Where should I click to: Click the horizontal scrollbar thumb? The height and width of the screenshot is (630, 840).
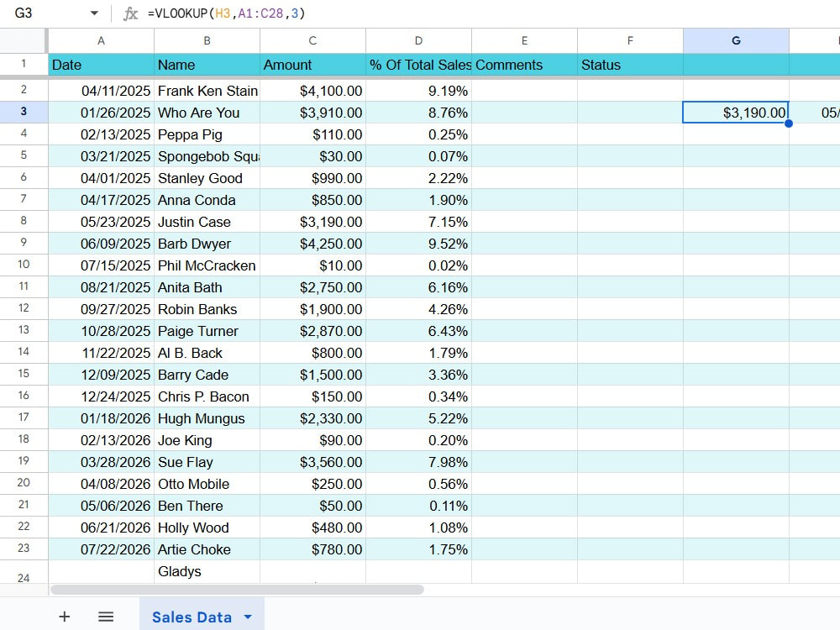(x=237, y=590)
